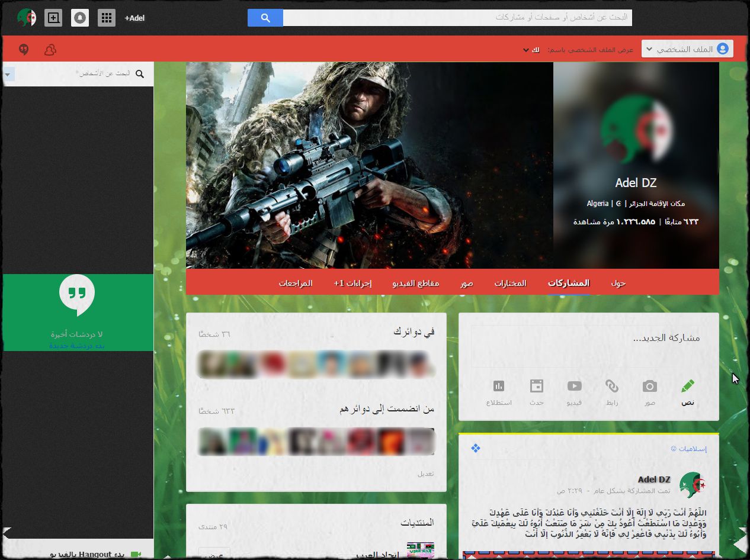This screenshot has height=560, width=750.
Task: Switch to the إجراءات +1 tab
Action: tap(352, 283)
